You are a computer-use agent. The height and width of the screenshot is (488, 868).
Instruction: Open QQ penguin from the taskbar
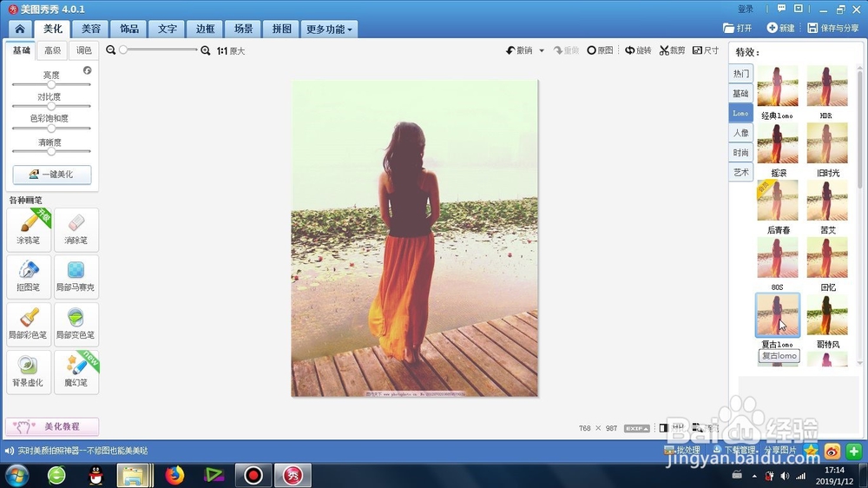[95, 475]
